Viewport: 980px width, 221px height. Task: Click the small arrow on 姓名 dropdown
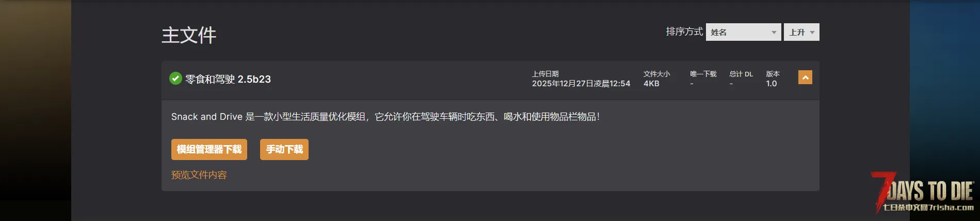click(x=774, y=33)
